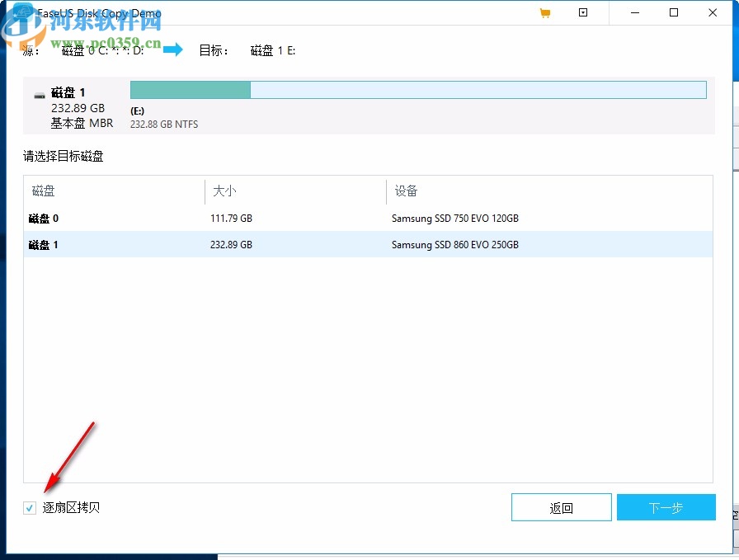The width and height of the screenshot is (739, 560).
Task: Open the shopping cart purchase page
Action: click(544, 13)
